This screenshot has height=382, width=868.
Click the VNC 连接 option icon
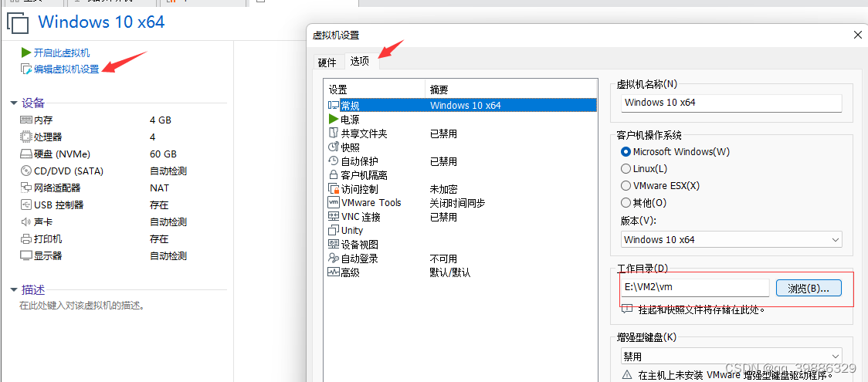[334, 217]
